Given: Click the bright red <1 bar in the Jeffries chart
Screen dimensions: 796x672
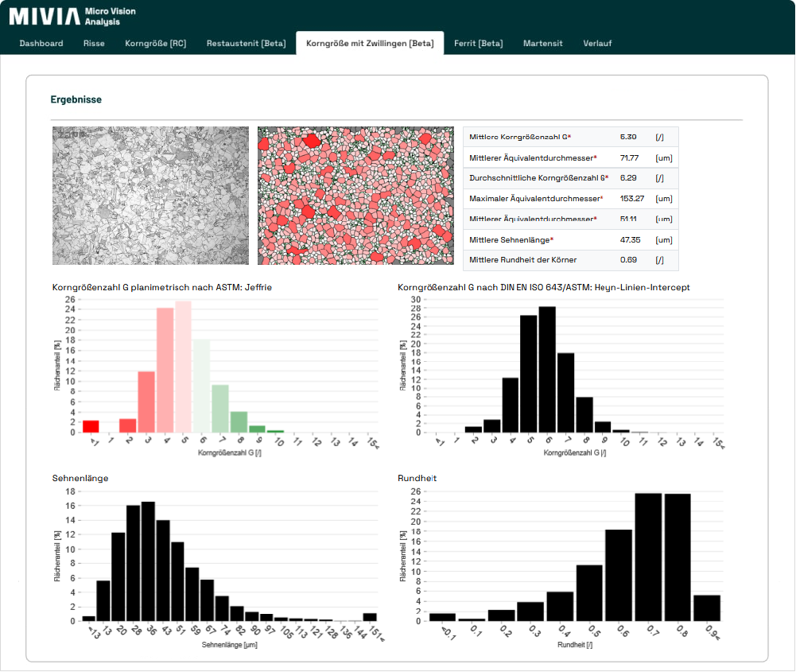Looking at the screenshot, I should [91, 427].
